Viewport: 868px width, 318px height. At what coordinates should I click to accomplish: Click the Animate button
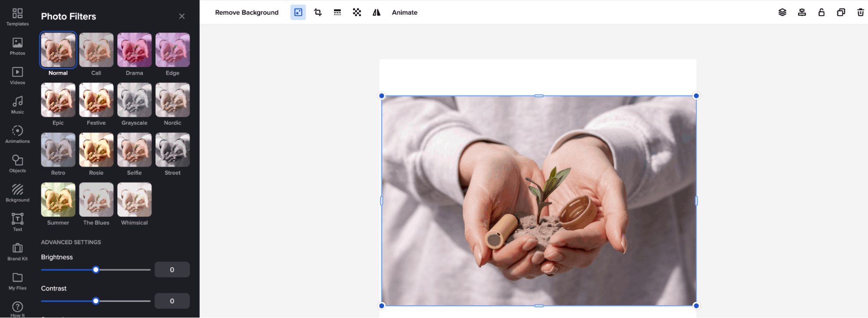click(x=405, y=13)
